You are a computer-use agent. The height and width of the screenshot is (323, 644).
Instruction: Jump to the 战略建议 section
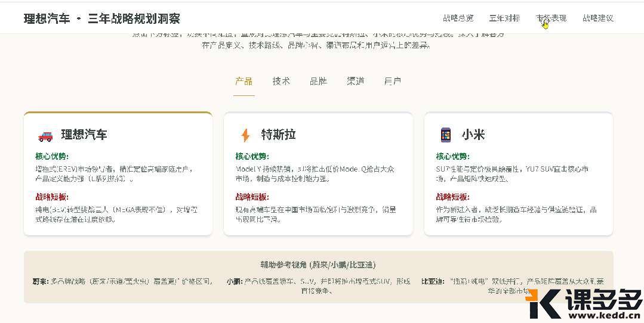pos(597,18)
